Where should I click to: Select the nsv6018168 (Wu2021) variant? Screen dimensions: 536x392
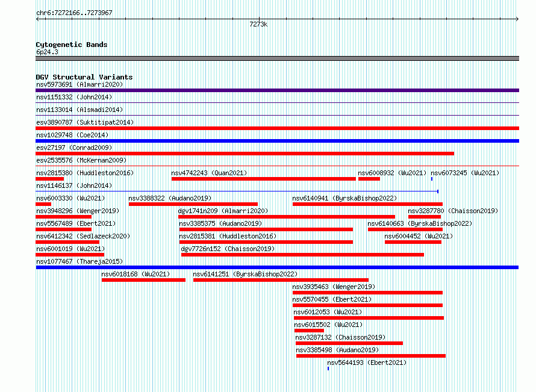[x=136, y=274]
